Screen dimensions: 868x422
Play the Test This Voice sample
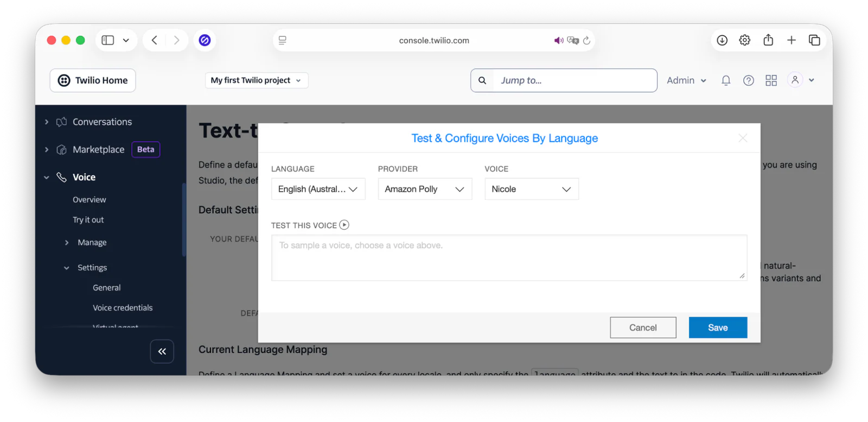point(344,225)
